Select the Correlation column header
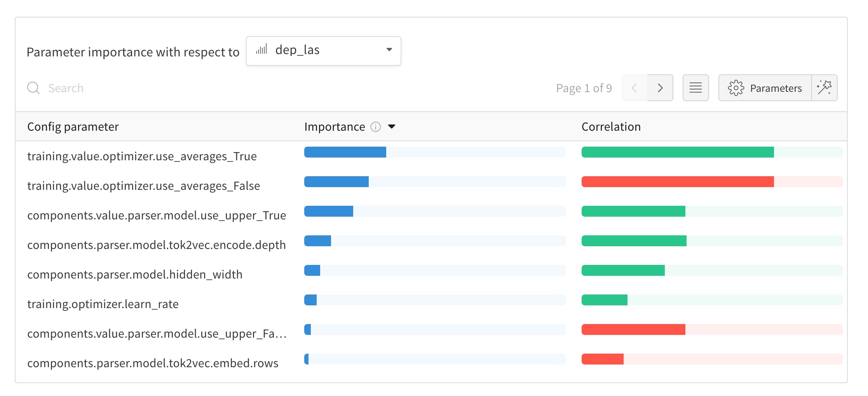 611,126
